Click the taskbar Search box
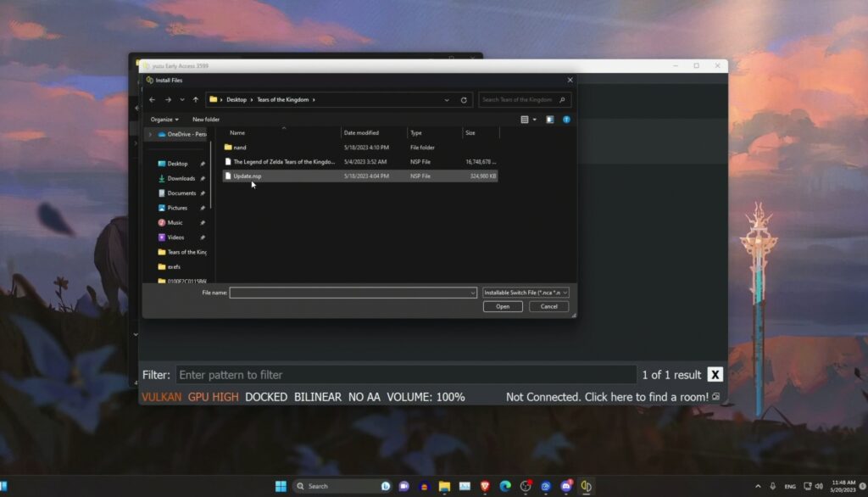The height and width of the screenshot is (497, 868). (342, 486)
